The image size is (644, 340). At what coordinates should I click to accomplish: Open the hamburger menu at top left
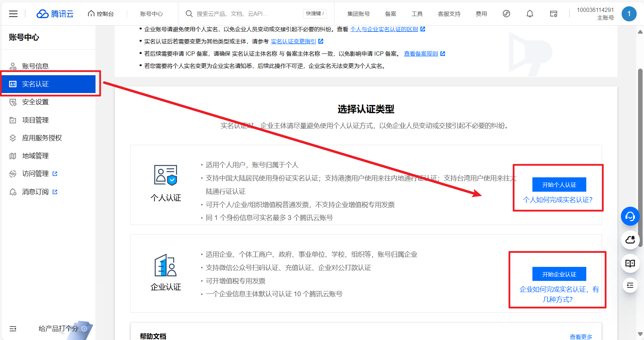(x=13, y=14)
